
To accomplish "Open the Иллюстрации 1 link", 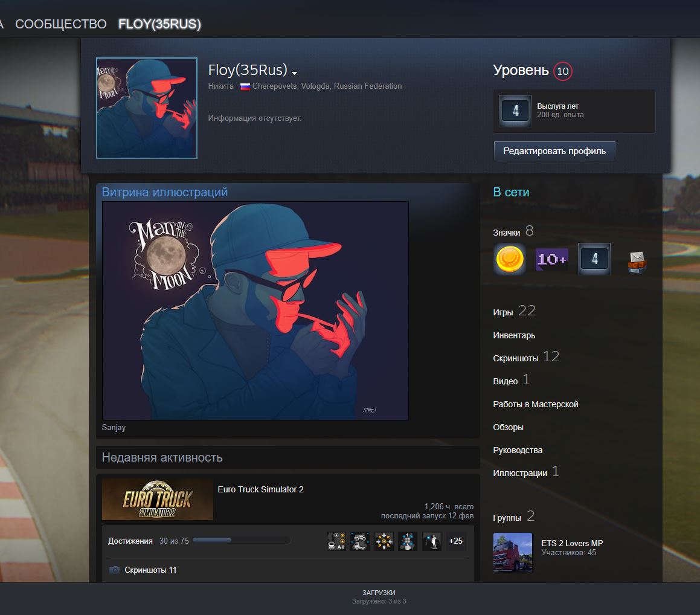I will coord(526,472).
